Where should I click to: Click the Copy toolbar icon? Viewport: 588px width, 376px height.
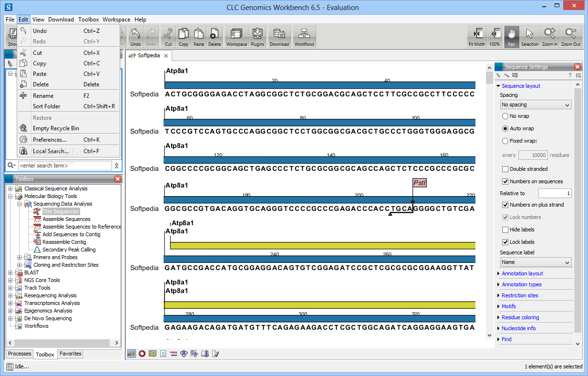[184, 37]
